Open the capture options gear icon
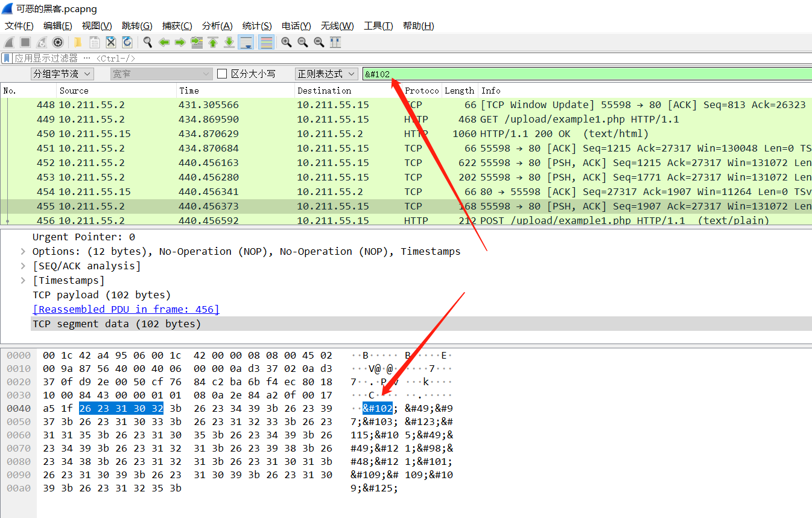The width and height of the screenshot is (812, 518). tap(58, 42)
